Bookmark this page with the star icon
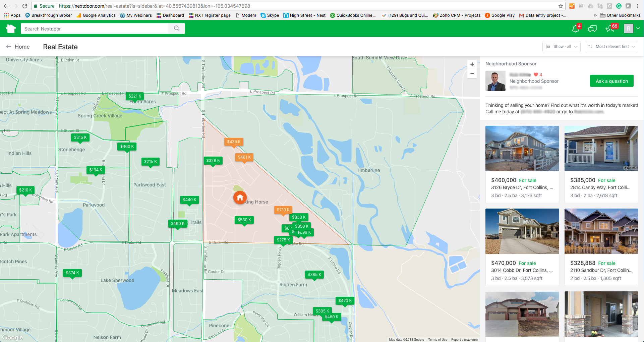Screen dimensions: 644x342 (x=561, y=6)
